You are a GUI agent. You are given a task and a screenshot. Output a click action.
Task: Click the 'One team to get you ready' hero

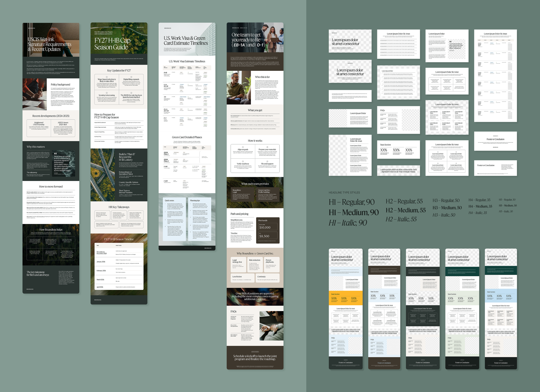tap(248, 40)
